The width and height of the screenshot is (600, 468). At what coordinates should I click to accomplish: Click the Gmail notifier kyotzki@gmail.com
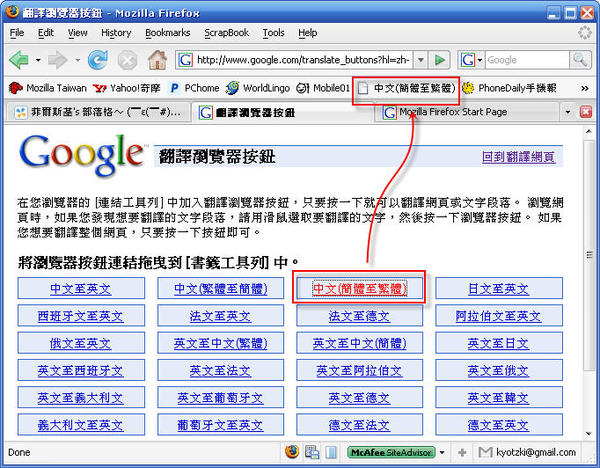click(527, 452)
